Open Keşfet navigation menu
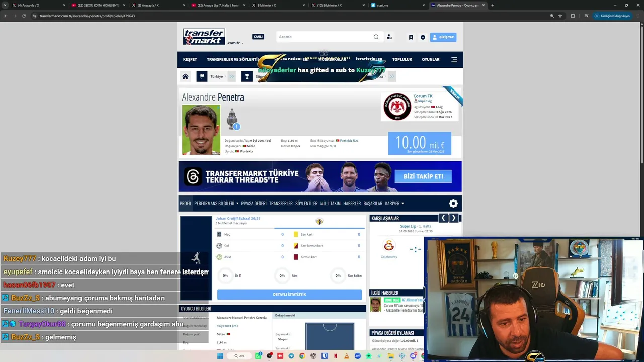 pyautogui.click(x=190, y=59)
